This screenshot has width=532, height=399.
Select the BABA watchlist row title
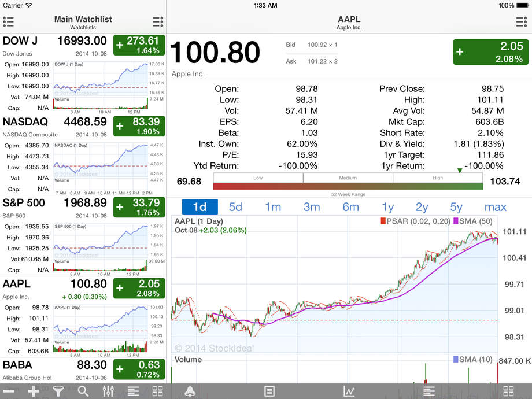tap(17, 365)
